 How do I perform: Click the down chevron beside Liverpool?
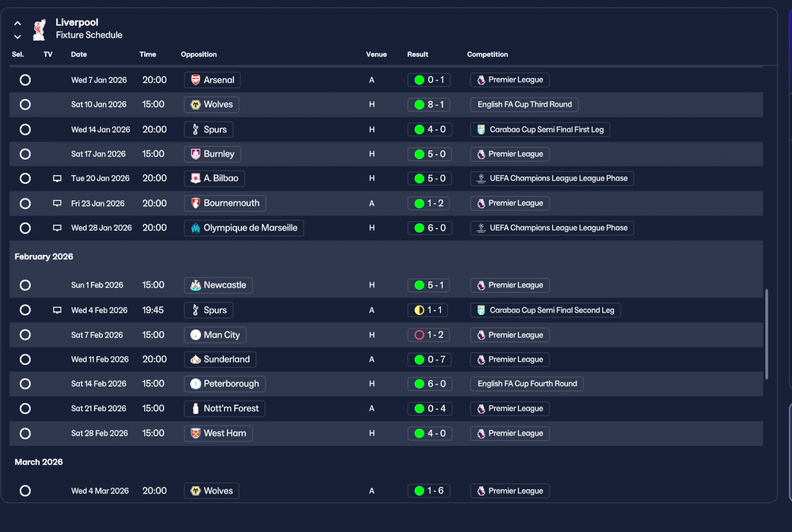click(x=17, y=36)
